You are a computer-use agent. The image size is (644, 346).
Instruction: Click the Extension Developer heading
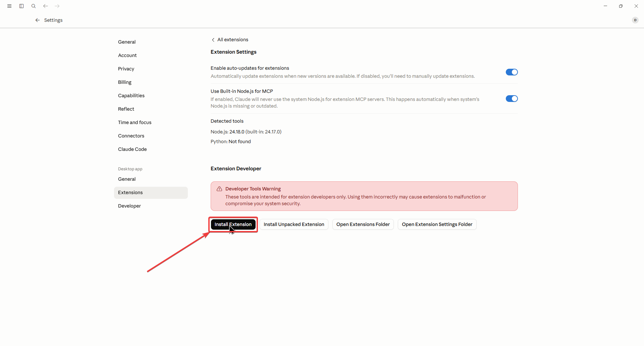pos(236,169)
